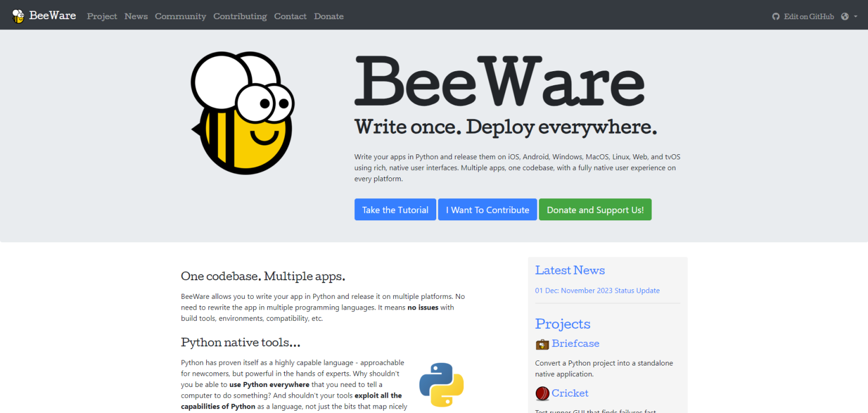Image resolution: width=868 pixels, height=413 pixels.
Task: Open the November 2023 Status Update link
Action: [x=597, y=290]
